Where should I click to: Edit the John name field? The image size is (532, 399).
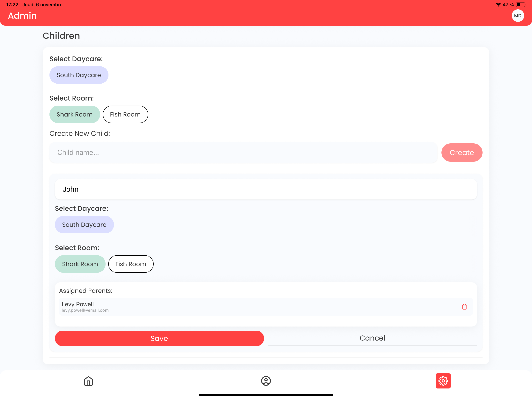click(266, 189)
